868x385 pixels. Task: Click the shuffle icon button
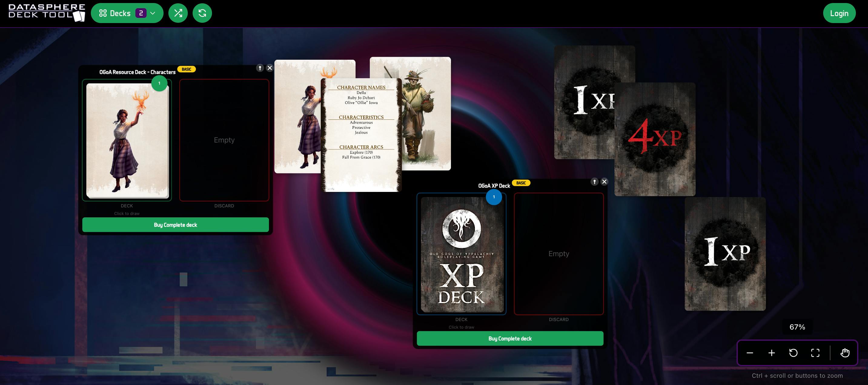pos(178,13)
